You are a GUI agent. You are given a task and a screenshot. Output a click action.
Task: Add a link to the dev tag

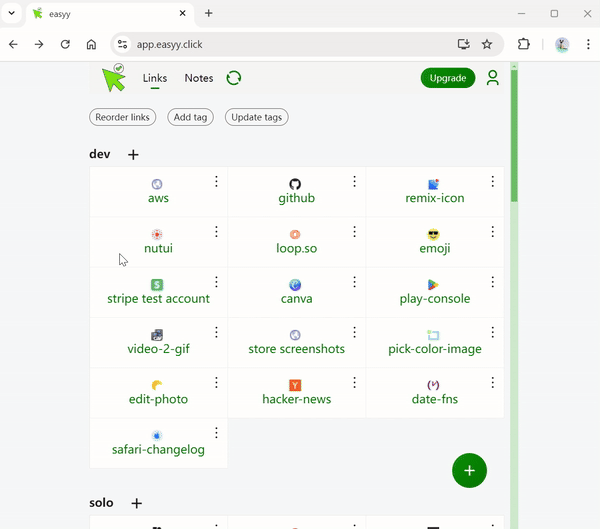point(133,155)
